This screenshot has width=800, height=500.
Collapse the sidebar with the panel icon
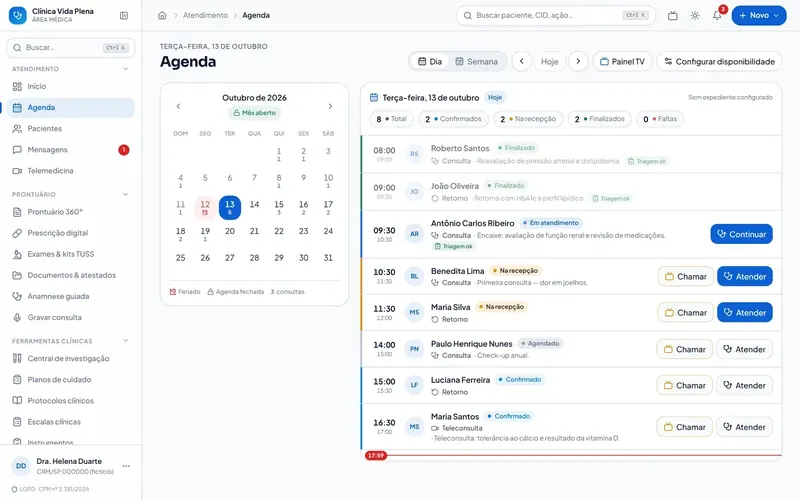click(123, 15)
